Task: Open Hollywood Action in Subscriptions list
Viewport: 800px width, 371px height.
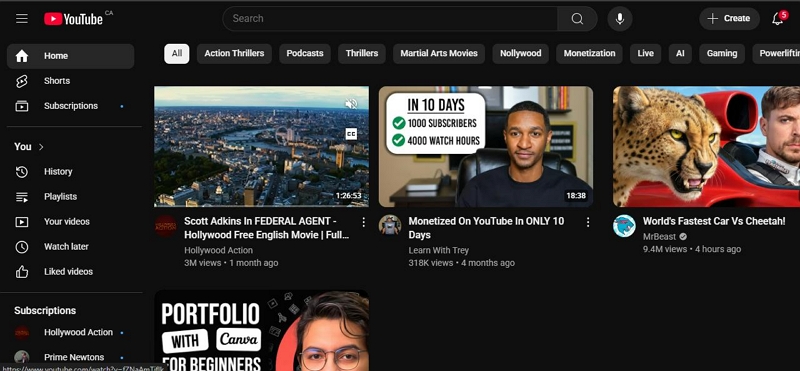Action: pyautogui.click(x=70, y=333)
